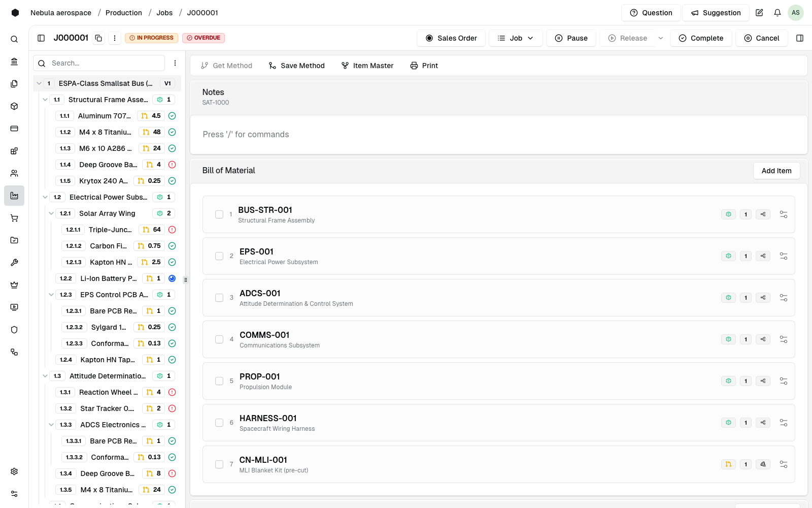
Task: Collapse the ESPA-Class Smallsat Bus tree node
Action: pyautogui.click(x=39, y=83)
